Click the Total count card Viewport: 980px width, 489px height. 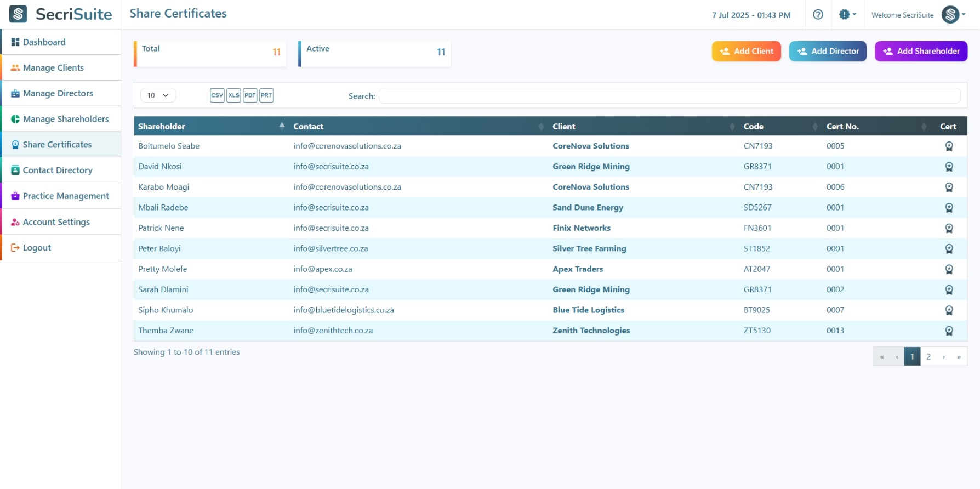click(210, 54)
